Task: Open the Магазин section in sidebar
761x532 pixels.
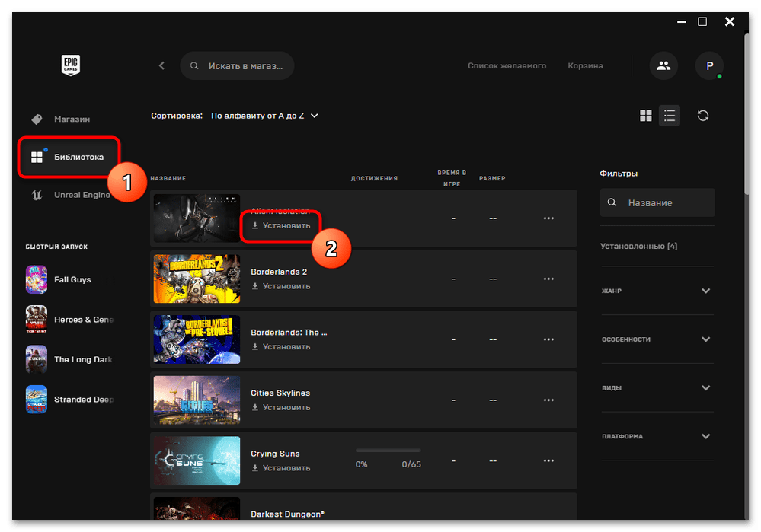Action: [71, 119]
